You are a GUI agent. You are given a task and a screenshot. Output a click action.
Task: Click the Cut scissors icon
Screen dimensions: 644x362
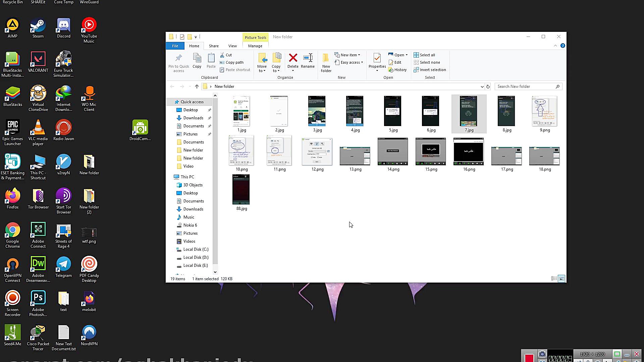click(222, 55)
